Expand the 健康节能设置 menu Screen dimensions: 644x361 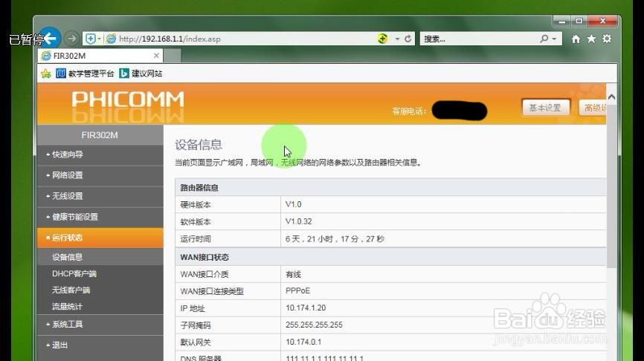tap(100, 217)
